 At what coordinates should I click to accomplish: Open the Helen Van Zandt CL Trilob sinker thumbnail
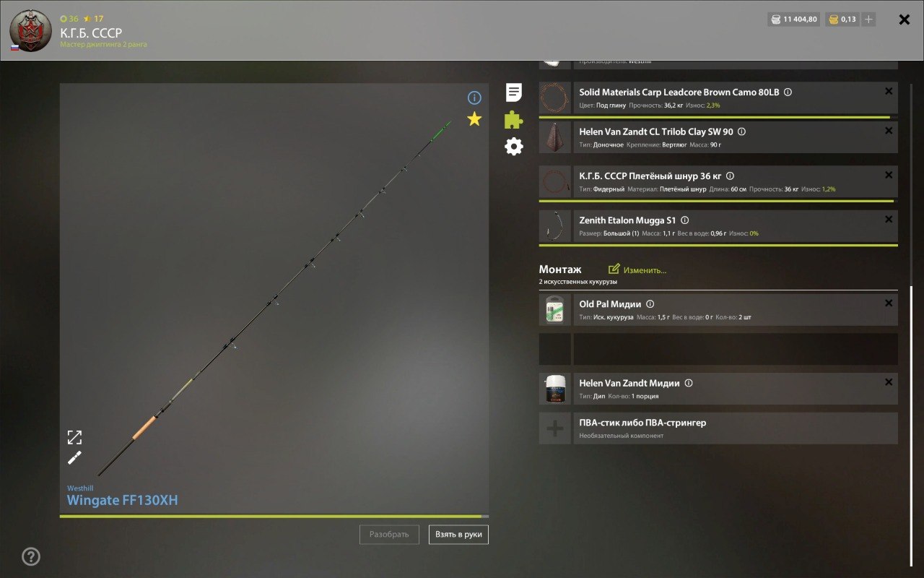(554, 137)
